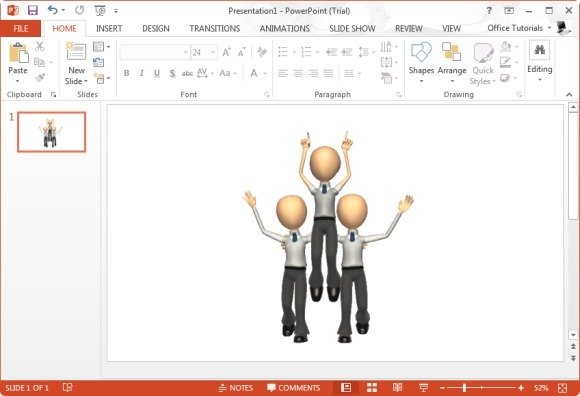The width and height of the screenshot is (580, 396).
Task: Switch to the VIEW tab
Action: (x=451, y=28)
